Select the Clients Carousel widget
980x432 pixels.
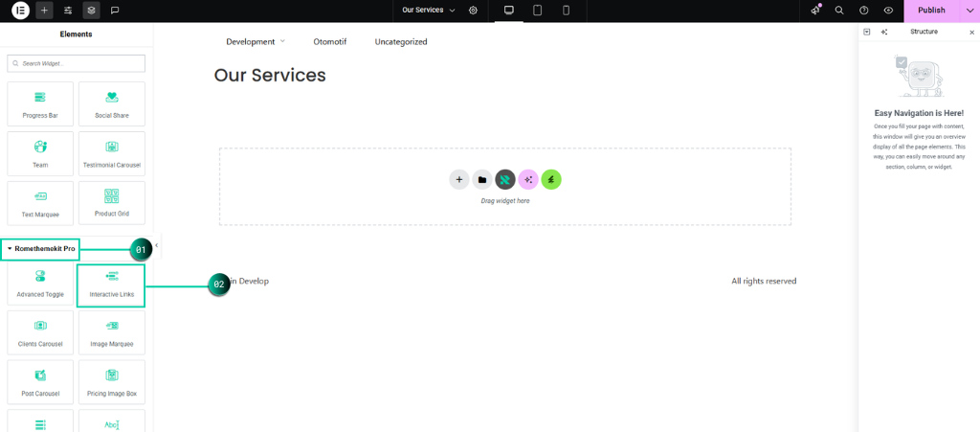tap(40, 332)
